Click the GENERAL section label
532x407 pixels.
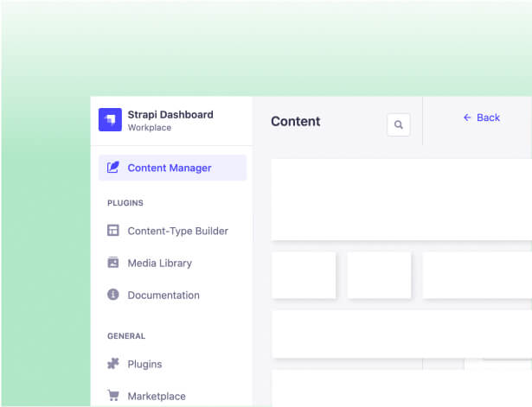pos(126,336)
